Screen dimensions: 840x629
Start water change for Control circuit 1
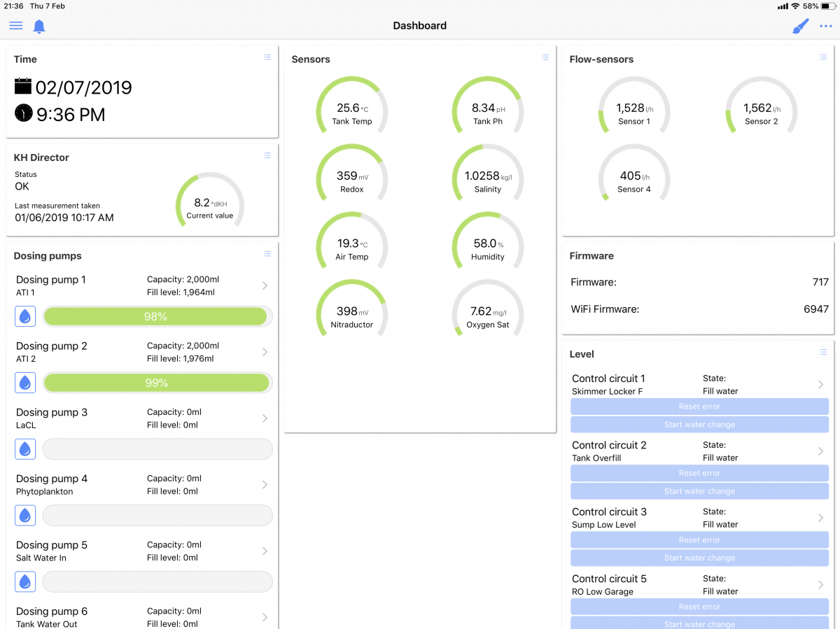(699, 425)
